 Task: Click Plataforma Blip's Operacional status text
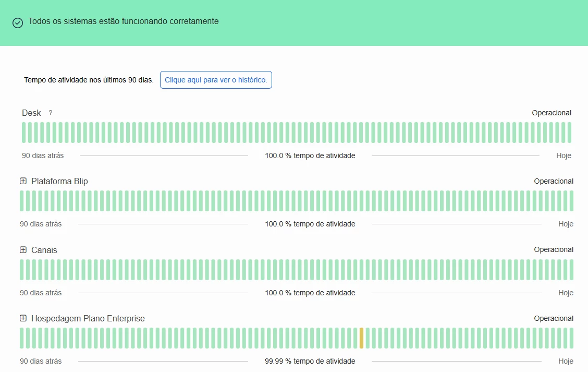(x=554, y=182)
